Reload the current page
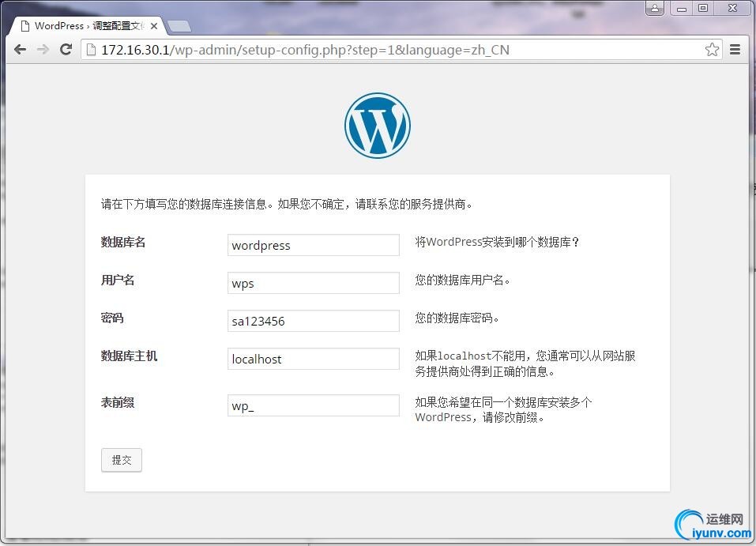The width and height of the screenshot is (756, 546). tap(66, 49)
